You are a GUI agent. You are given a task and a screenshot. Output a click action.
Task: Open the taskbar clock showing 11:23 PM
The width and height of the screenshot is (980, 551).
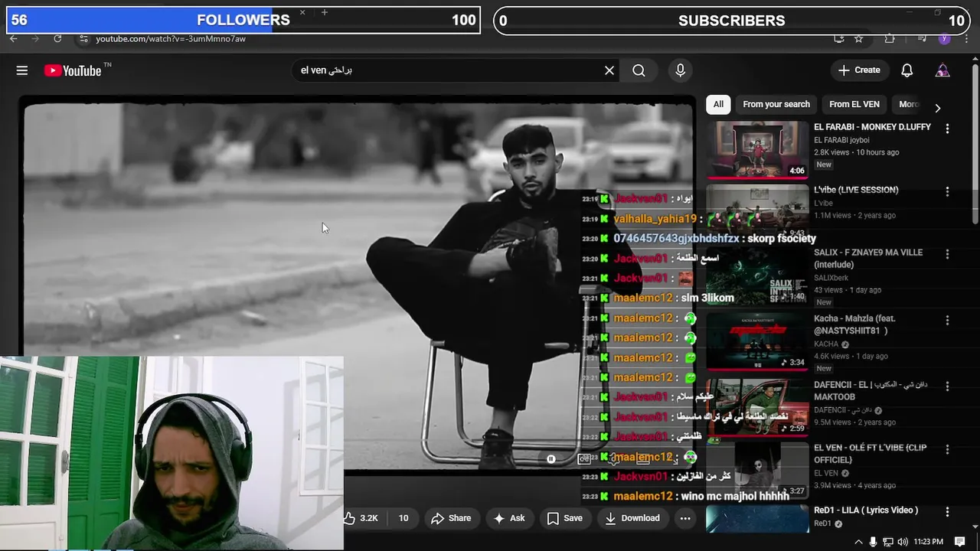pos(929,542)
